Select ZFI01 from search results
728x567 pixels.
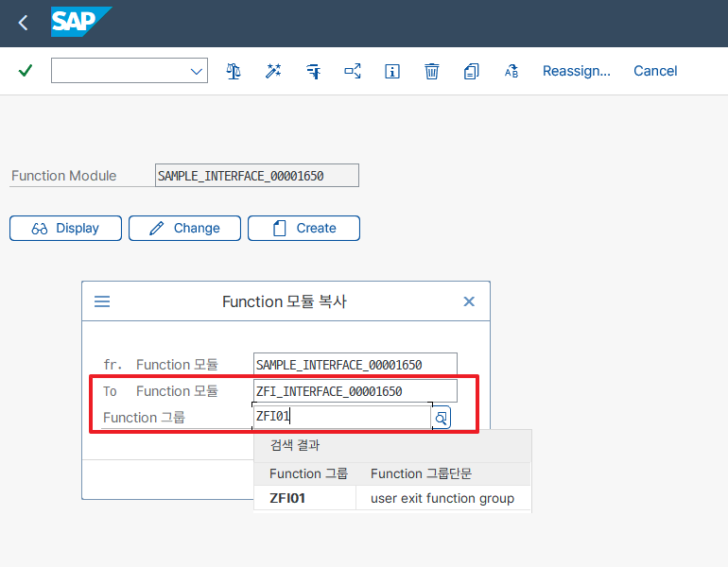pos(287,498)
